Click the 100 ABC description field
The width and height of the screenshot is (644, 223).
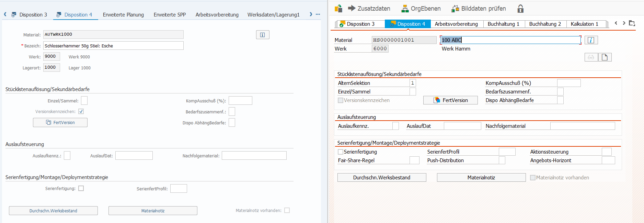click(510, 40)
